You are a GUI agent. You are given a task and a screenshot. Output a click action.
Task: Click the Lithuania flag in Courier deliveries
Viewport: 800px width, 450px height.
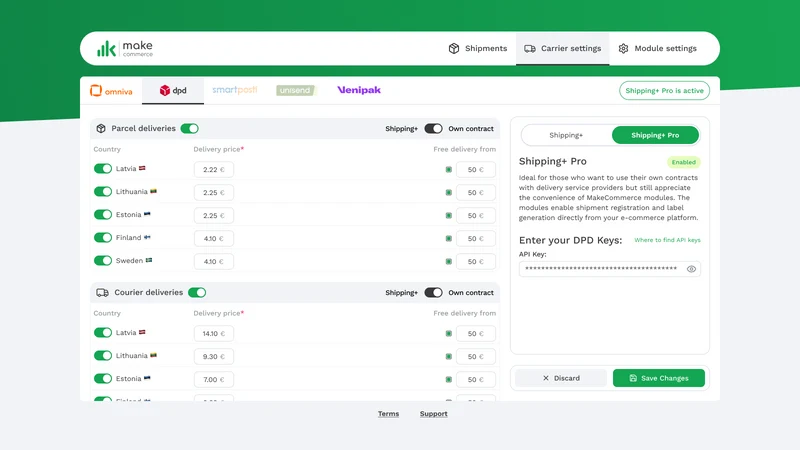click(x=154, y=355)
